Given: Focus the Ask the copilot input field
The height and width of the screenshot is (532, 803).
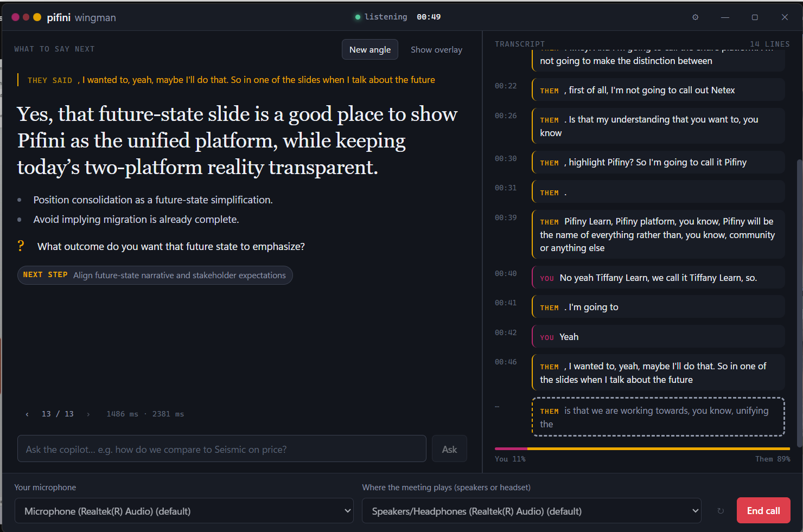Looking at the screenshot, I should (x=222, y=449).
